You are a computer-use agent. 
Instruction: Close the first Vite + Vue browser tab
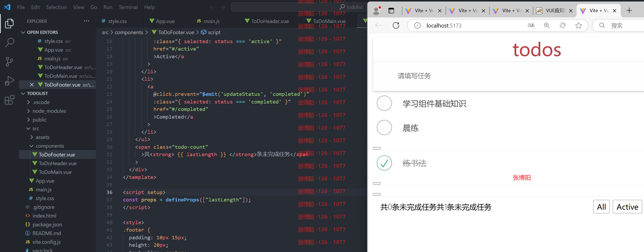(440, 11)
